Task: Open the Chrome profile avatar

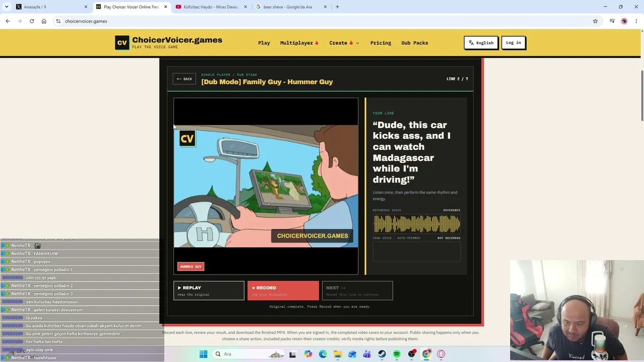Action: coord(624,21)
